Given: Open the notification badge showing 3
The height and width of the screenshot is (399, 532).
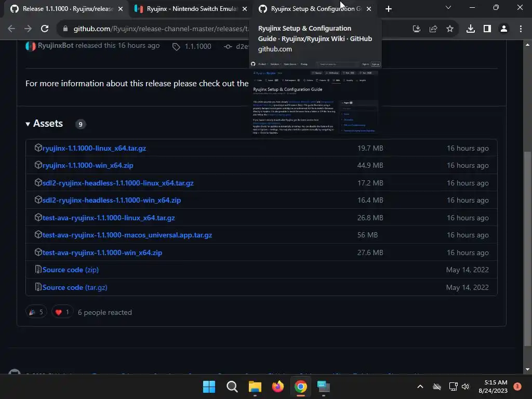Looking at the screenshot, I should (x=517, y=387).
